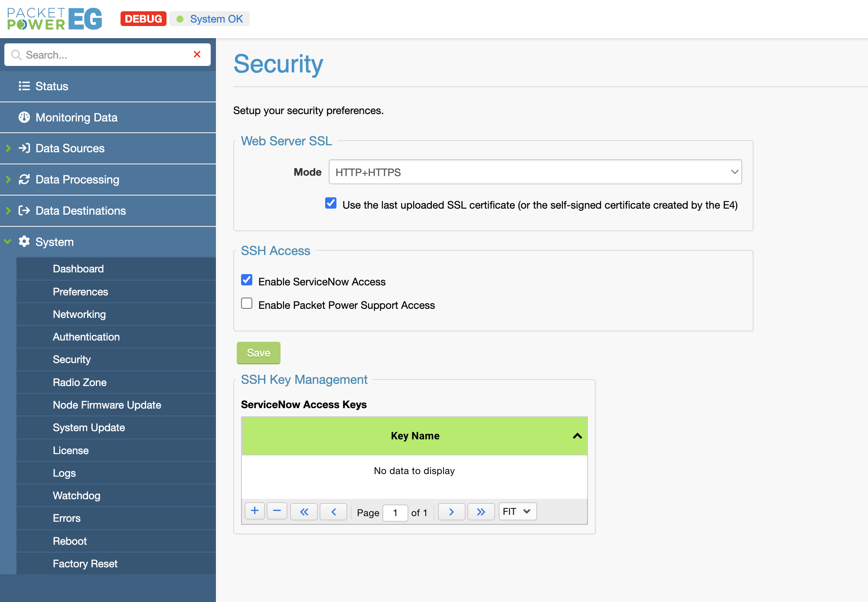Clear search with the red X icon
868x602 pixels.
197,55
